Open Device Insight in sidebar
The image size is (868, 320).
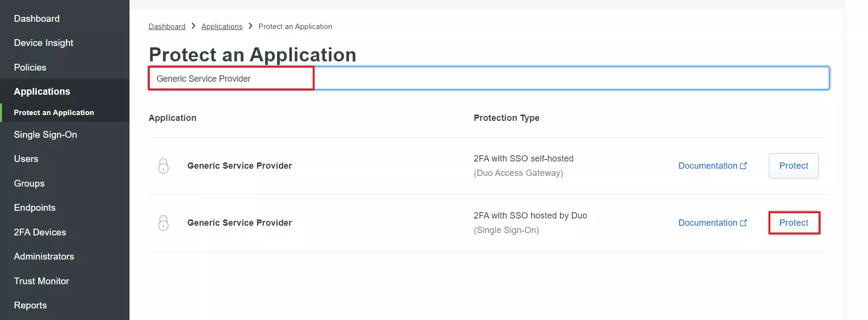[x=43, y=43]
